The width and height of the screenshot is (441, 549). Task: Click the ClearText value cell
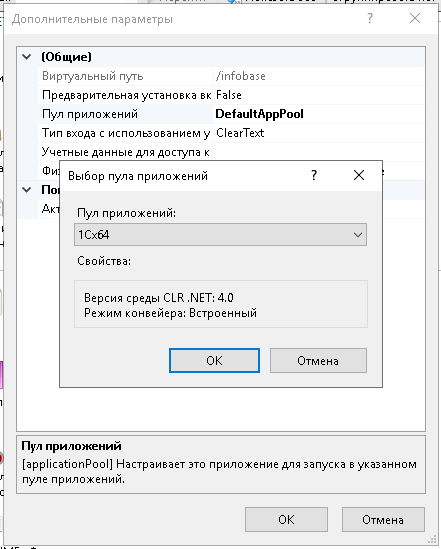click(318, 133)
